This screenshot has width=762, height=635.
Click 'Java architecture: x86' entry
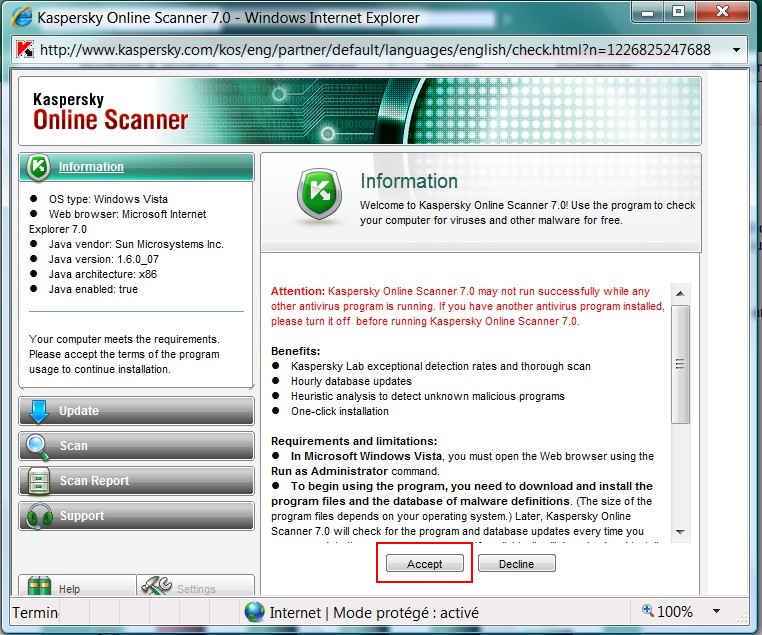[103, 275]
